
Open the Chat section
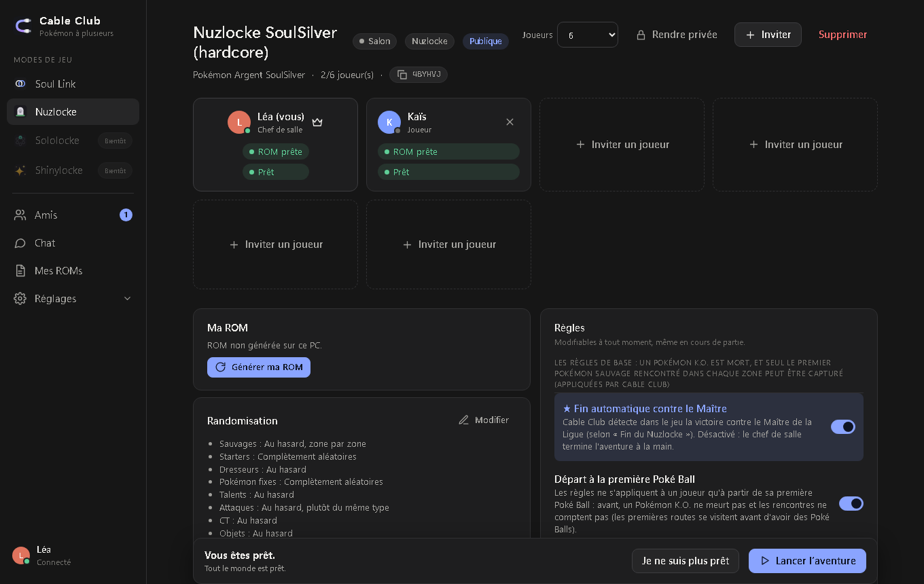(73, 243)
